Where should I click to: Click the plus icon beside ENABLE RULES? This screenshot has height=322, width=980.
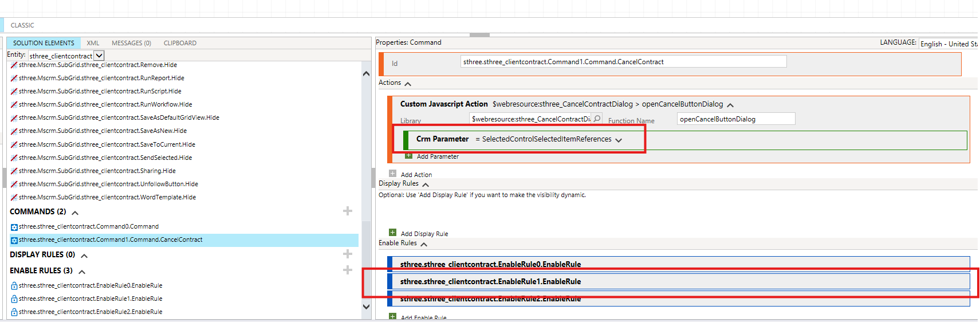347,270
